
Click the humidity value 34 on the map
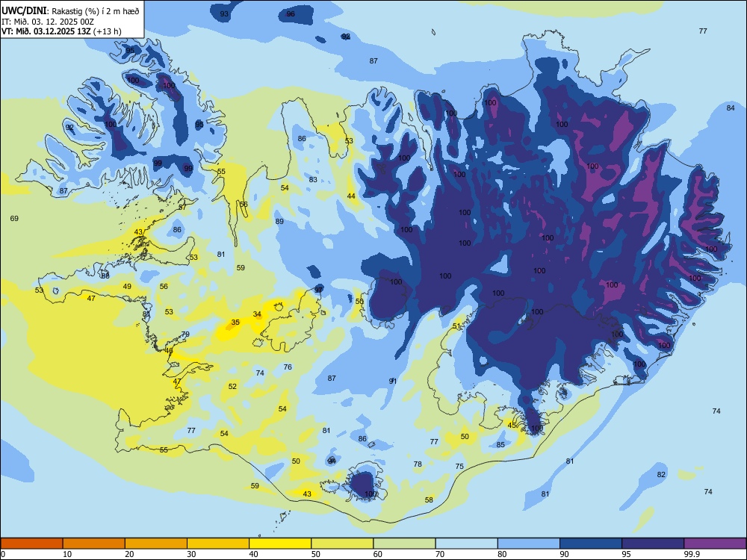pyautogui.click(x=257, y=314)
